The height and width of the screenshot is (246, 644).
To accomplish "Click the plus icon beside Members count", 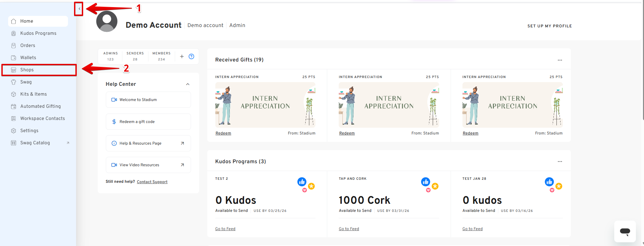I will [x=182, y=56].
